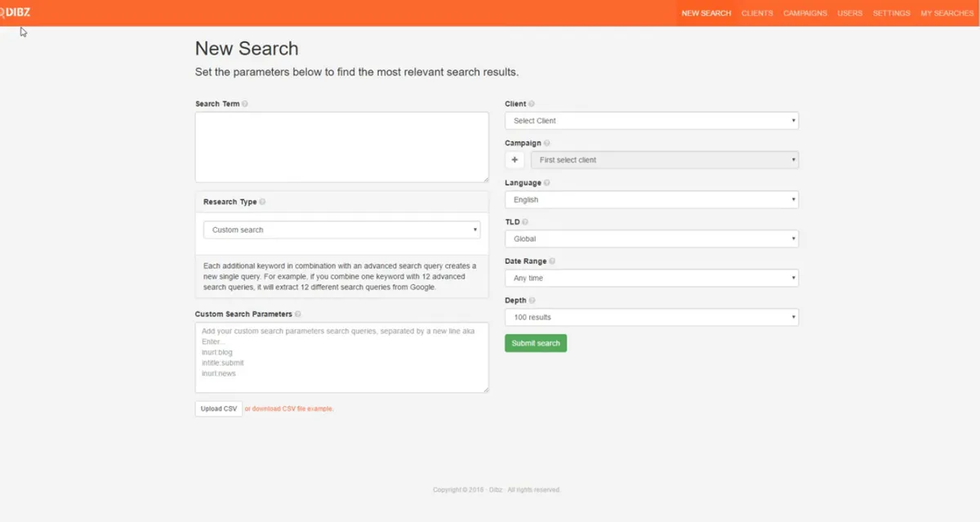Click help icon beside Date Range
This screenshot has height=522, width=980.
(552, 261)
